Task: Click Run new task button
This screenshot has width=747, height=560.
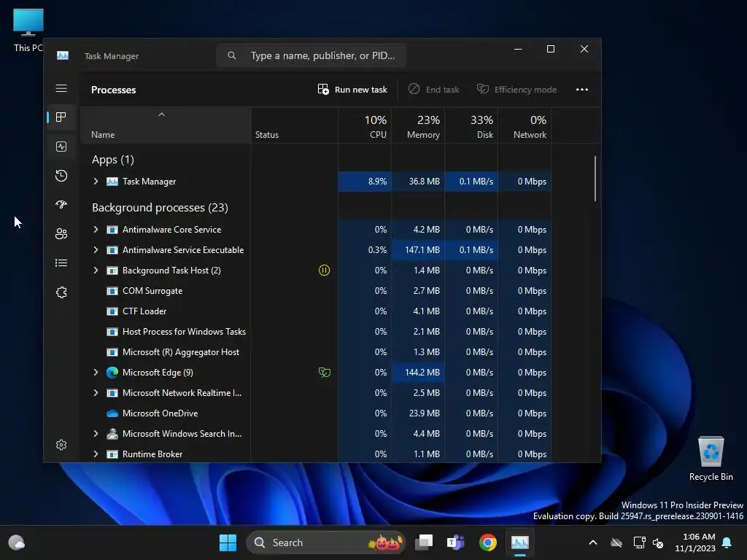Action: 352,90
